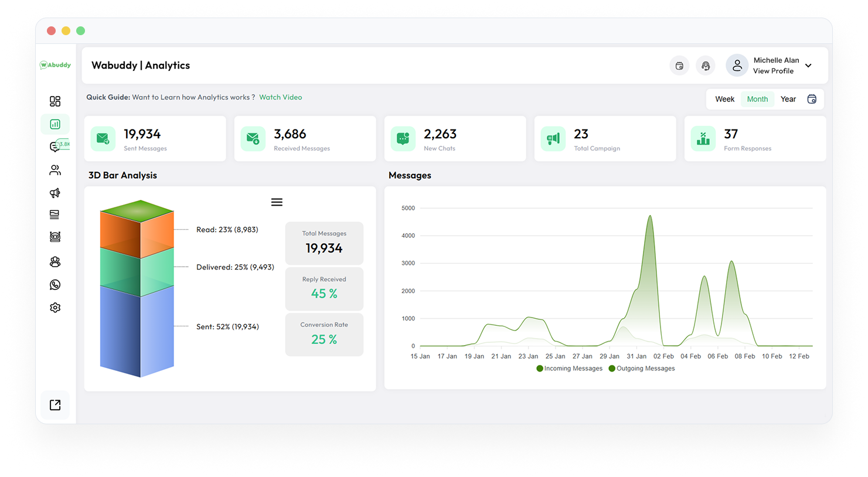Open the WhatsApp phone icon in sidebar

tap(55, 284)
